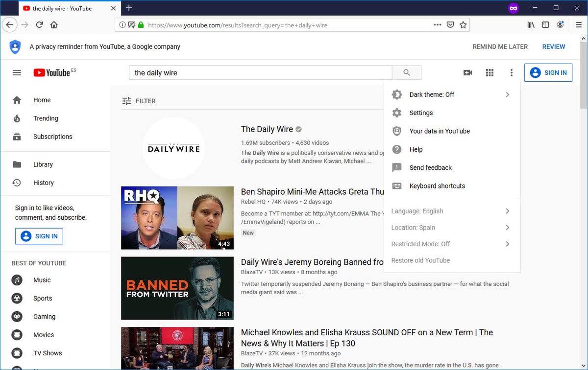The height and width of the screenshot is (370, 588).
Task: Choose Send feedback menu entry
Action: coord(452,167)
